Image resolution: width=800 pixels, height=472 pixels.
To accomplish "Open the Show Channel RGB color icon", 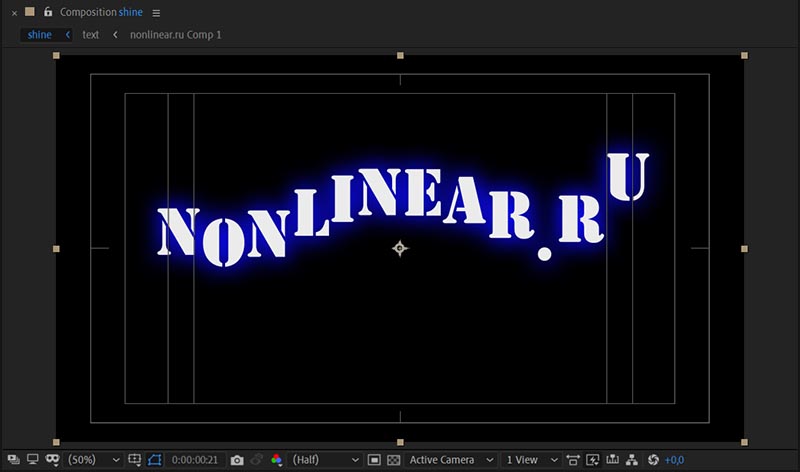I will point(277,460).
